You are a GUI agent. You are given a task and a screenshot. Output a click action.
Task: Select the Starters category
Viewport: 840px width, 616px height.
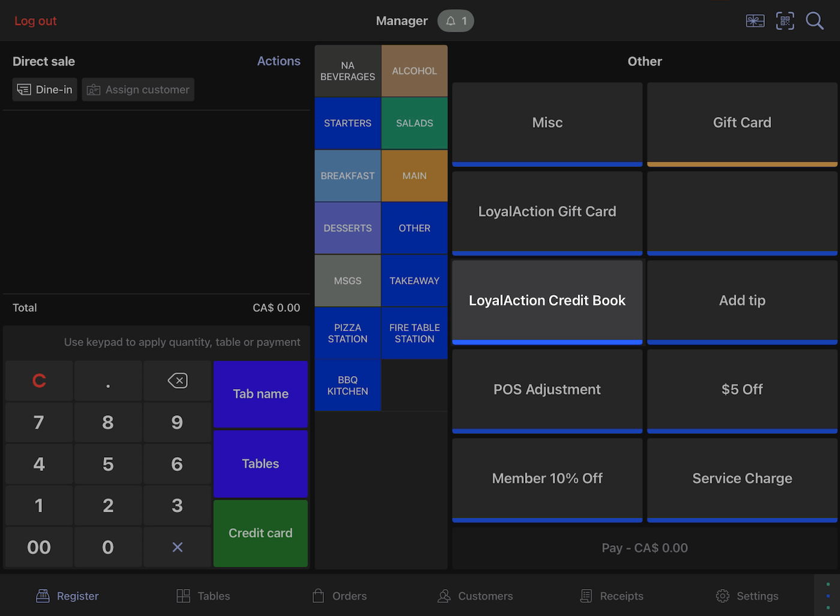click(x=347, y=123)
